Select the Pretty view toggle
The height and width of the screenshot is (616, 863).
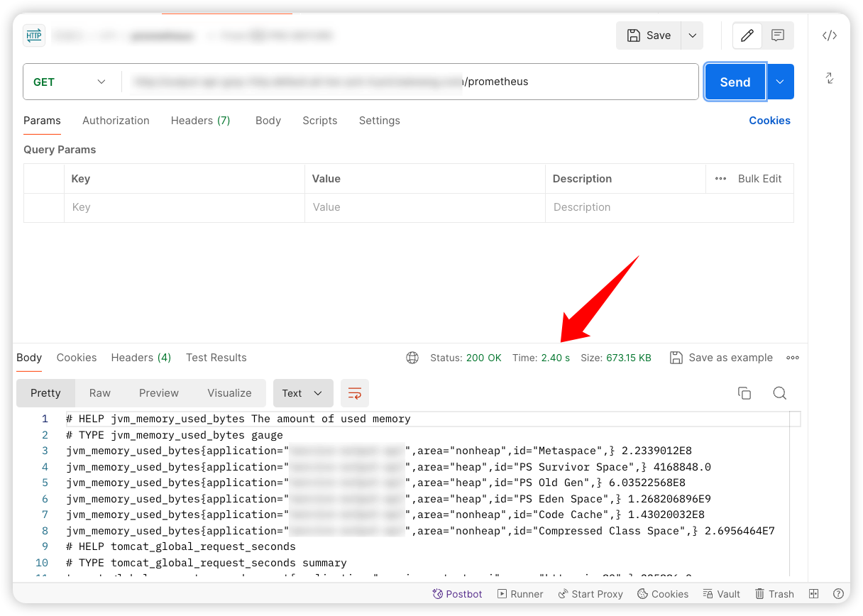coord(46,393)
